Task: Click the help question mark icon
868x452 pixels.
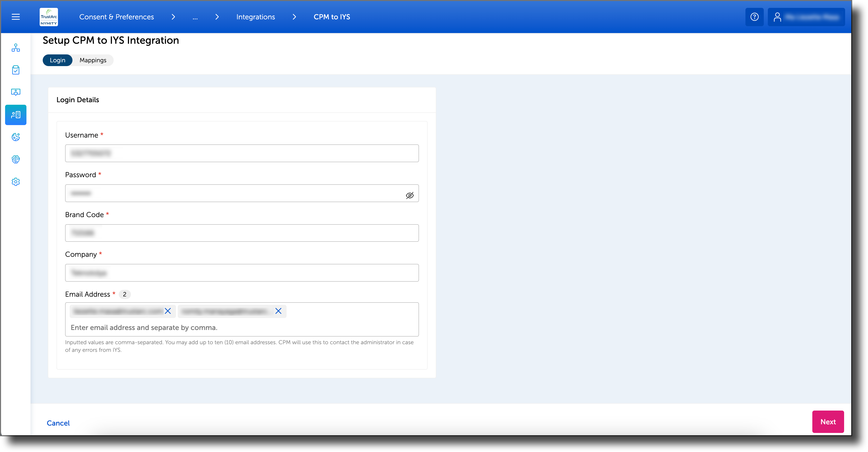Action: pos(754,17)
